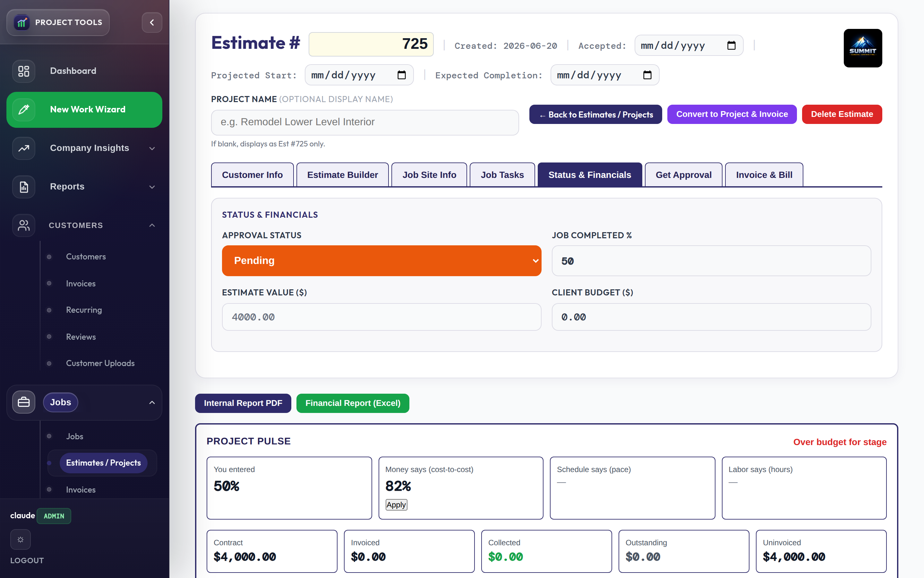The width and height of the screenshot is (924, 578).
Task: Collapse the Customers section chevron
Action: point(152,225)
